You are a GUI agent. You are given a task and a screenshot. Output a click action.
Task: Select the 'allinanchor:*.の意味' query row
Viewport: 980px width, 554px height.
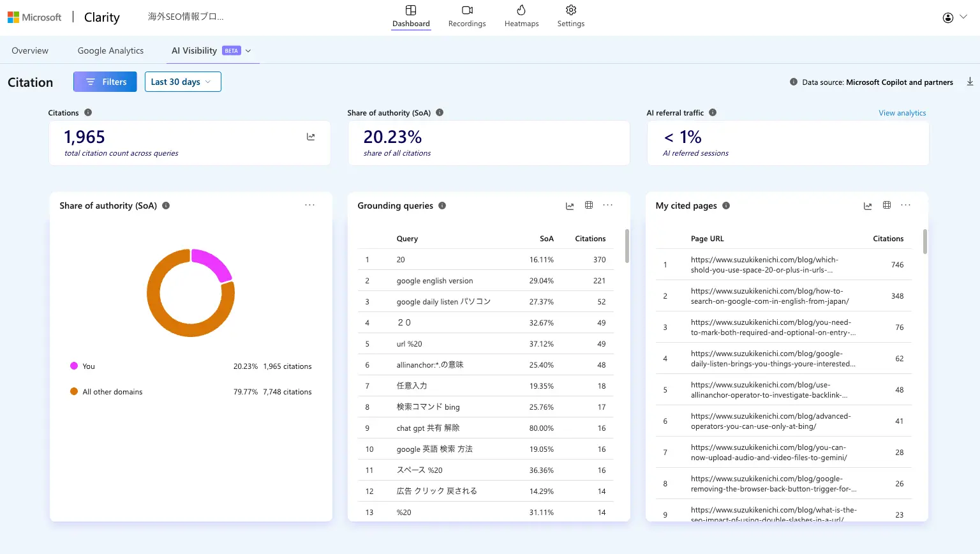486,365
